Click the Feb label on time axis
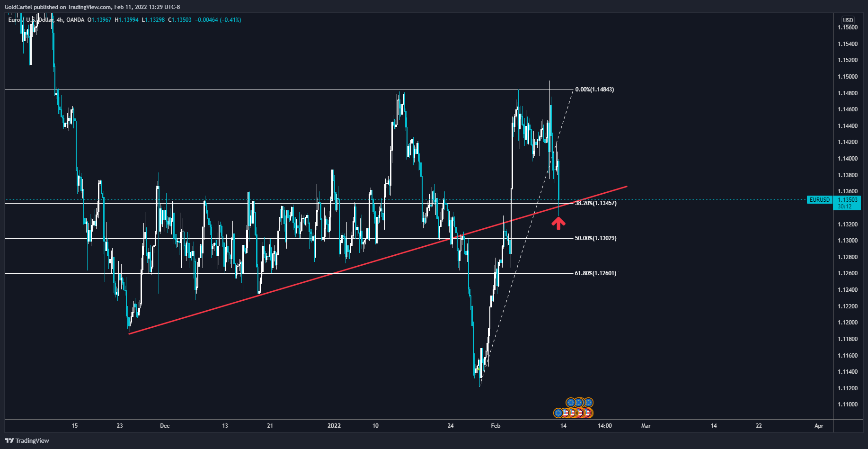Viewport: 868px width, 449px height. coord(496,426)
